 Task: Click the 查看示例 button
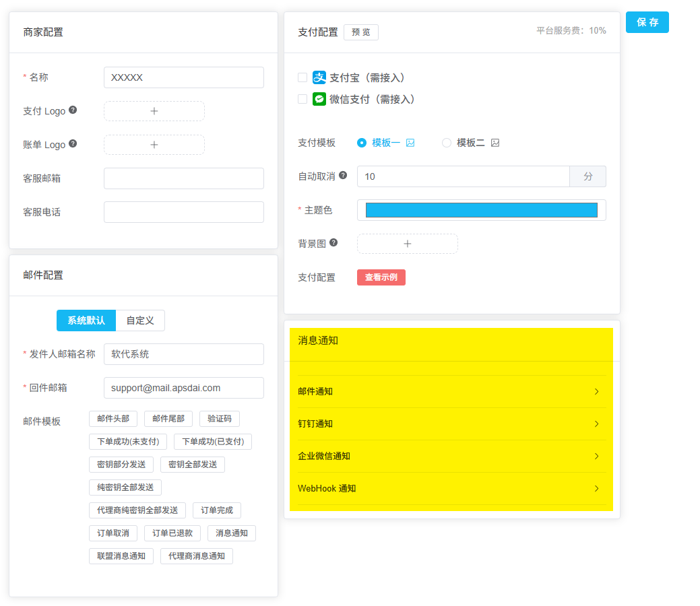381,277
